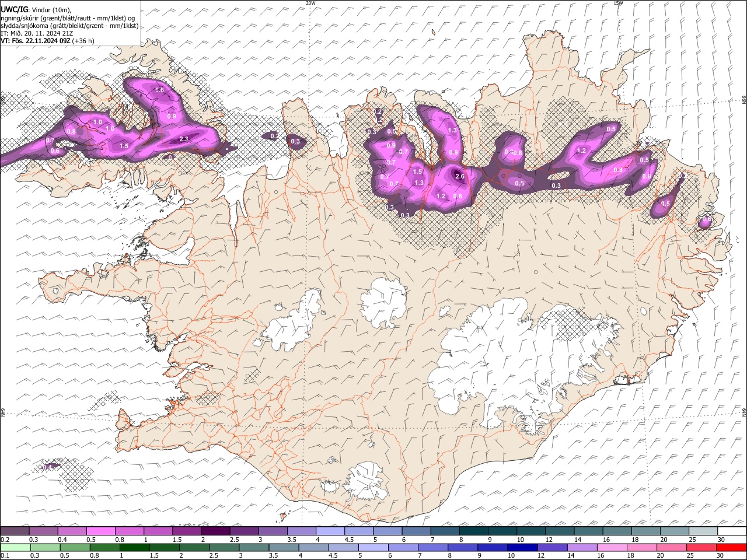747x560 pixels.
Task: Select the 'VT: Fös. 22.11.2024 09Z (+36 h)' line
Action: click(x=48, y=41)
